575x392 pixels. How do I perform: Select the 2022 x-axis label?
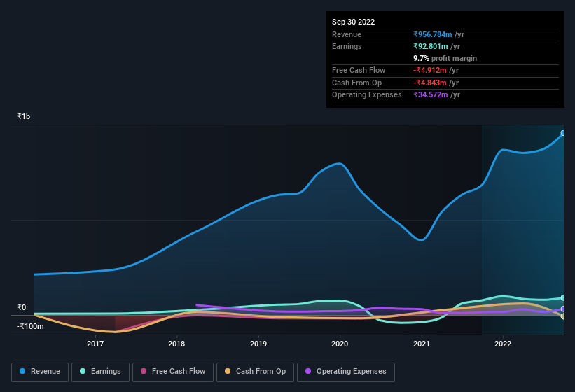(503, 344)
